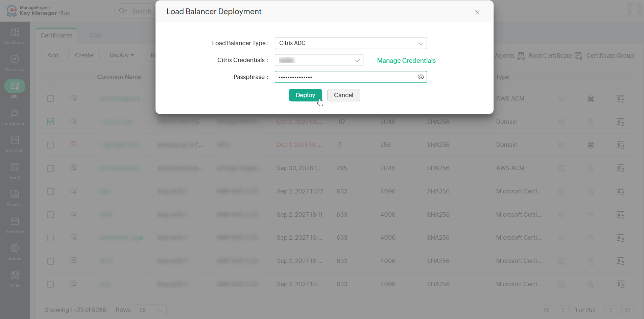
Task: Click the Create button
Action: pyautogui.click(x=84, y=55)
